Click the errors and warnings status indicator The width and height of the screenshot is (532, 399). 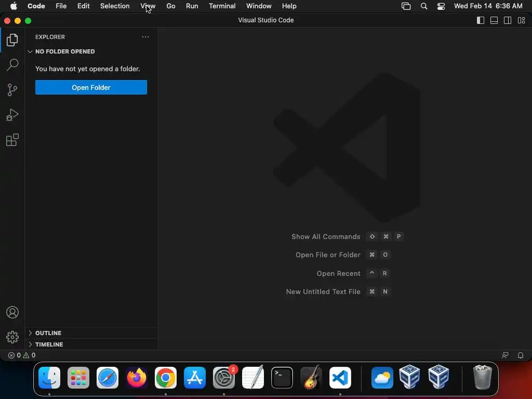tap(22, 355)
